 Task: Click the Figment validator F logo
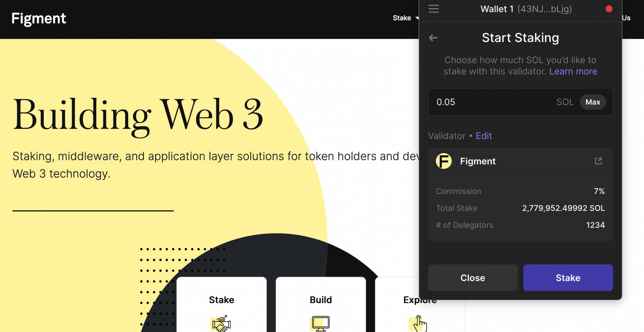(444, 161)
